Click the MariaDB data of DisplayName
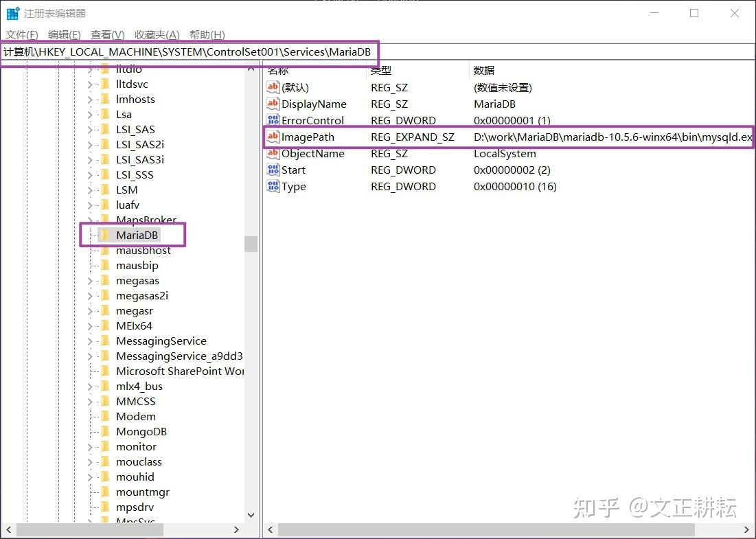 point(494,104)
